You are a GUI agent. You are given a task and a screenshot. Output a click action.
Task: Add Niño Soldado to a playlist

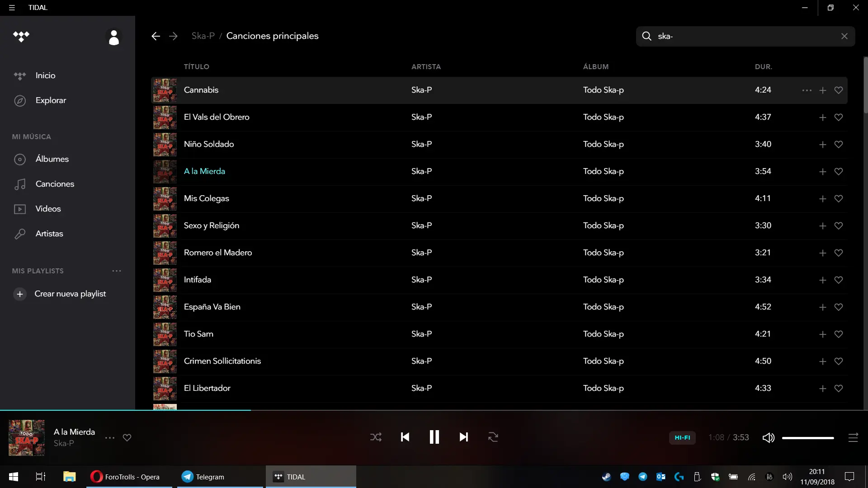pyautogui.click(x=823, y=145)
